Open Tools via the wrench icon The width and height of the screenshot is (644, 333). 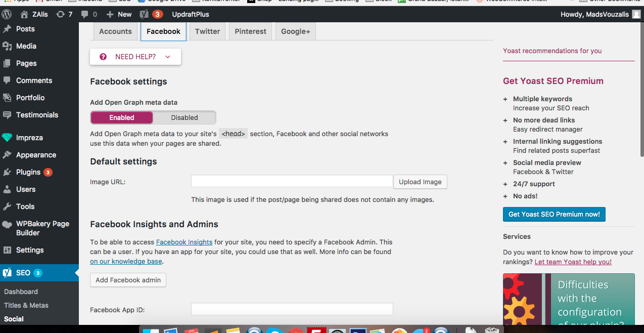[7, 206]
